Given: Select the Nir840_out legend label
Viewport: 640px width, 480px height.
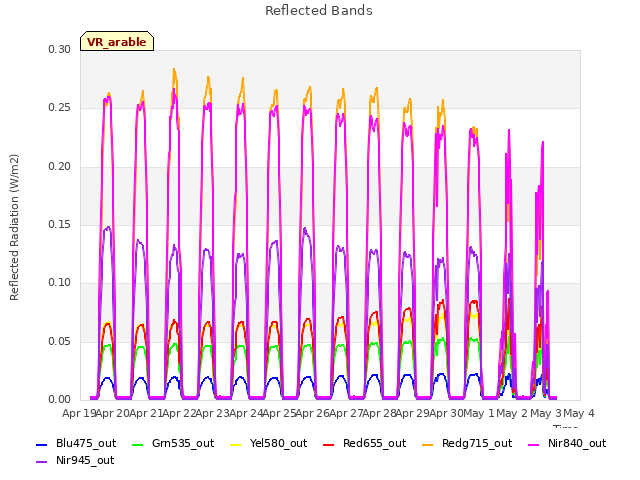Looking at the screenshot, I should [577, 443].
